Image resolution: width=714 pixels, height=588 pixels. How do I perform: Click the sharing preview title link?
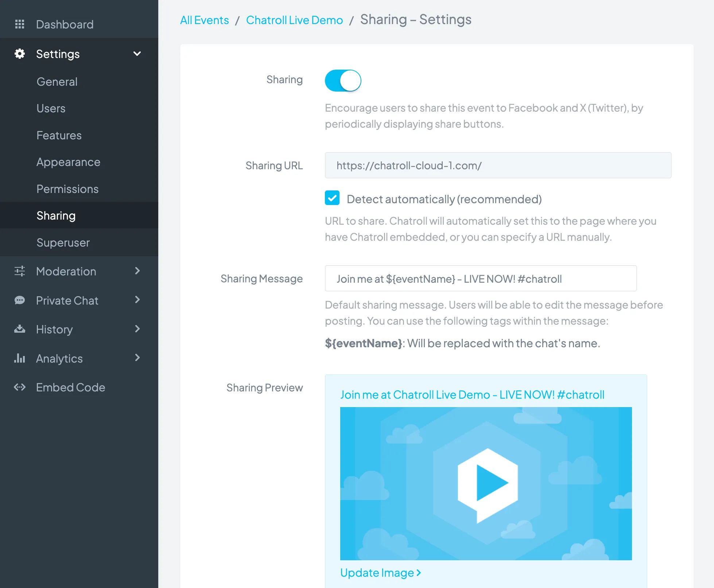coord(472,395)
